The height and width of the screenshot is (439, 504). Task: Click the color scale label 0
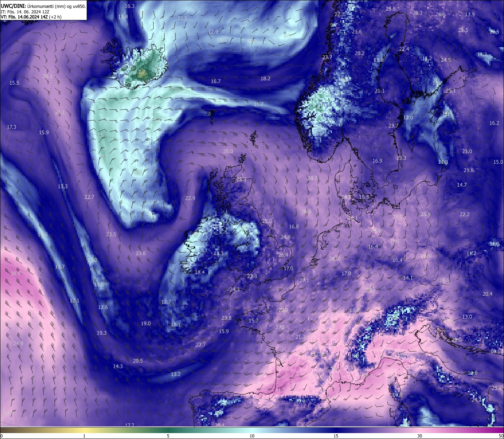click(x=2, y=436)
